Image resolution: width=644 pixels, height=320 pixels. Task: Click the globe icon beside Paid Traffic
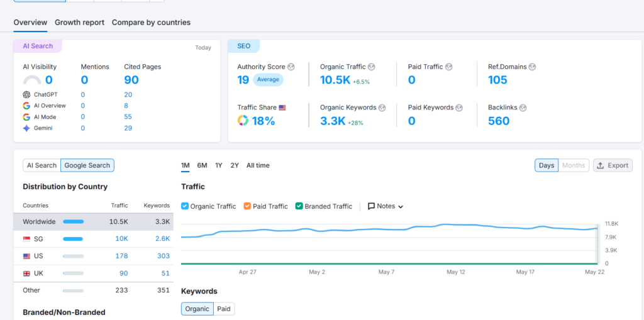pyautogui.click(x=449, y=67)
